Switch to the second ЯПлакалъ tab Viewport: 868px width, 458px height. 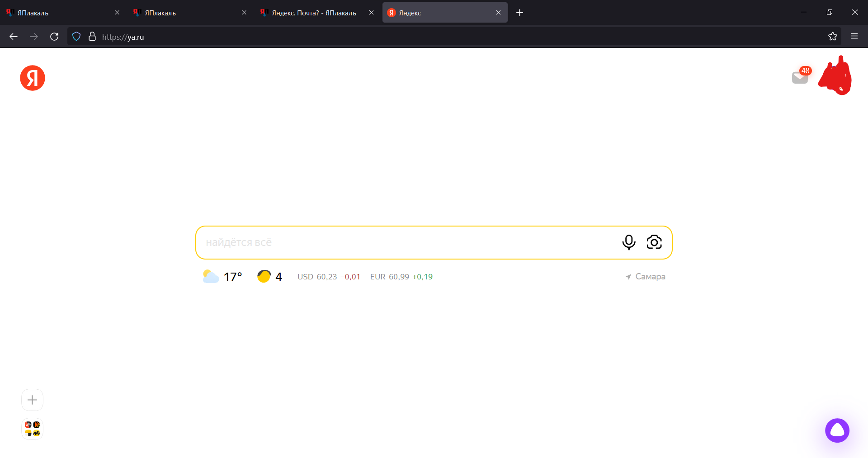point(190,13)
